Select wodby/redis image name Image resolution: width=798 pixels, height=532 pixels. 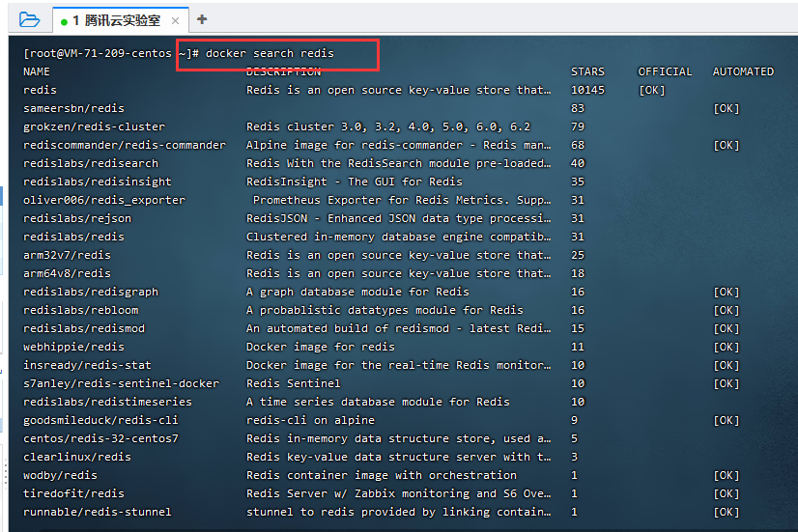60,474
